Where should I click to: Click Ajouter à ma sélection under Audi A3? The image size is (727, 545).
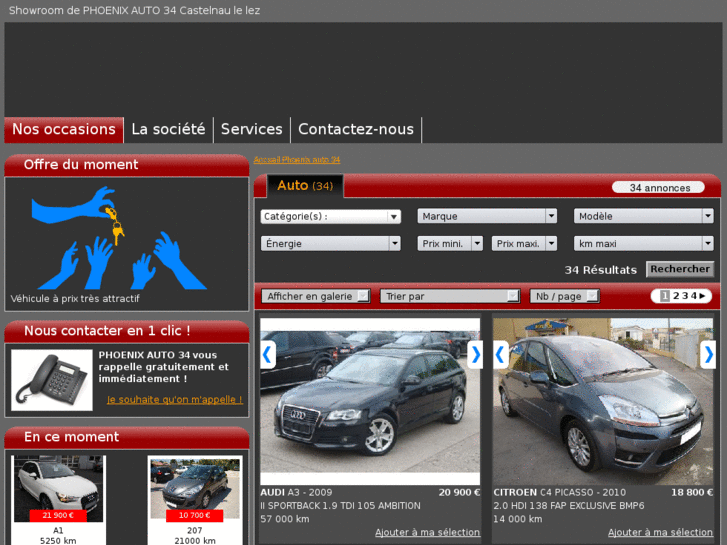(x=427, y=532)
